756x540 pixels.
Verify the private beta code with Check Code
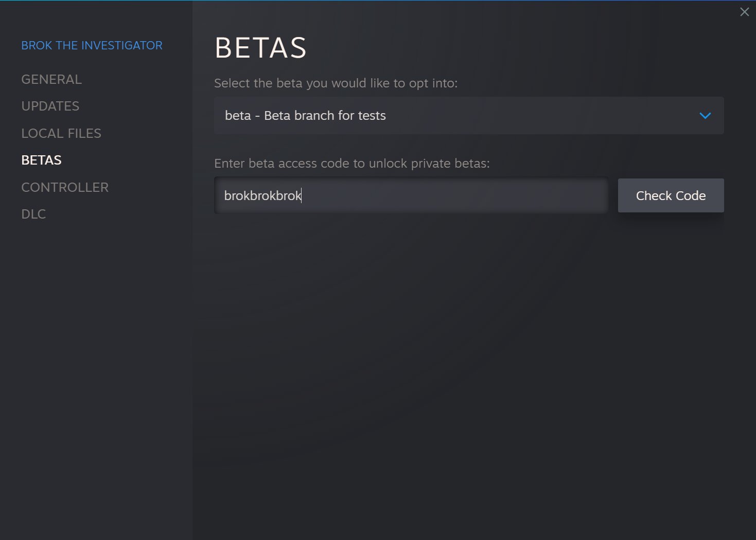(671, 195)
